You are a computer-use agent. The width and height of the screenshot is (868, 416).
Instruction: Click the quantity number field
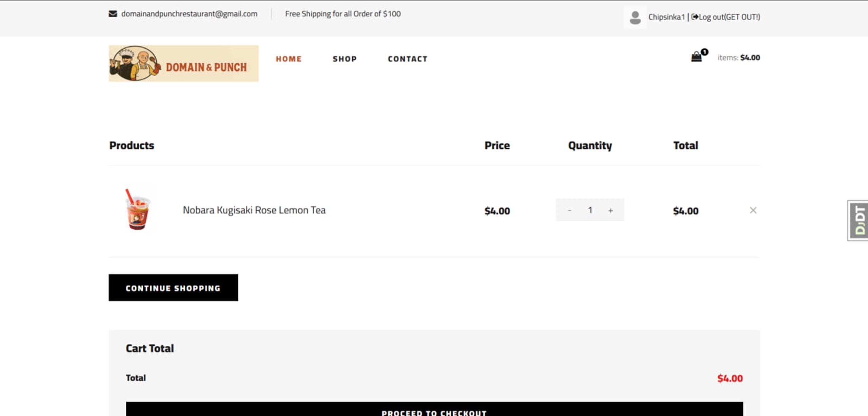coord(590,210)
